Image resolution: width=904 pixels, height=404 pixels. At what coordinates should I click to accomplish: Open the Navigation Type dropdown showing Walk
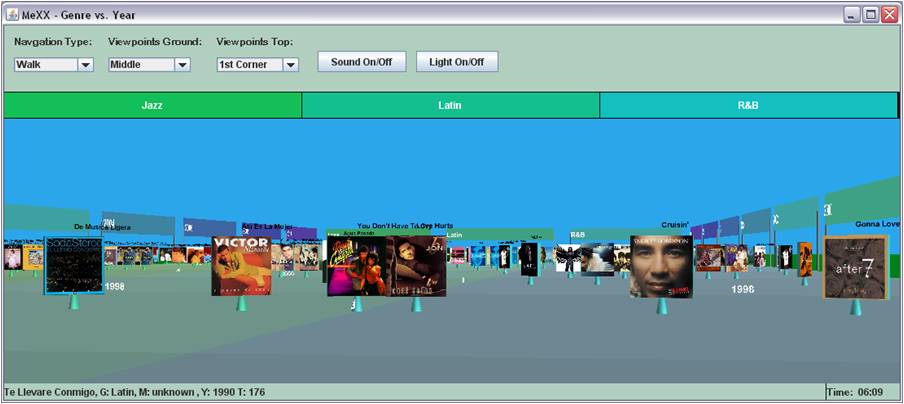[54, 65]
